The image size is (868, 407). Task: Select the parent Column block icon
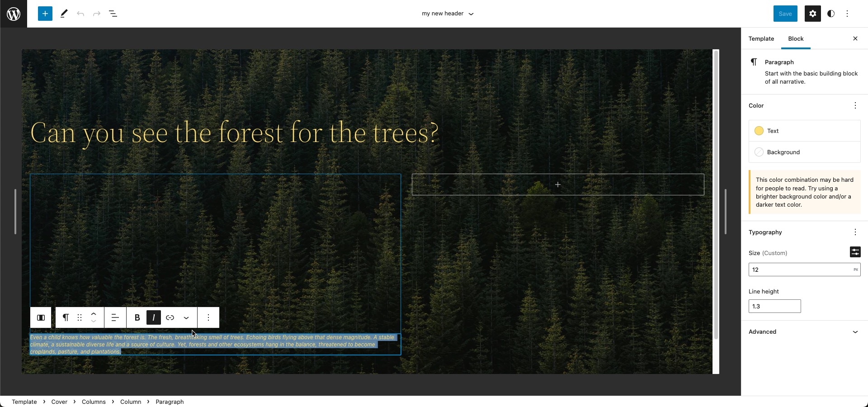(x=40, y=317)
